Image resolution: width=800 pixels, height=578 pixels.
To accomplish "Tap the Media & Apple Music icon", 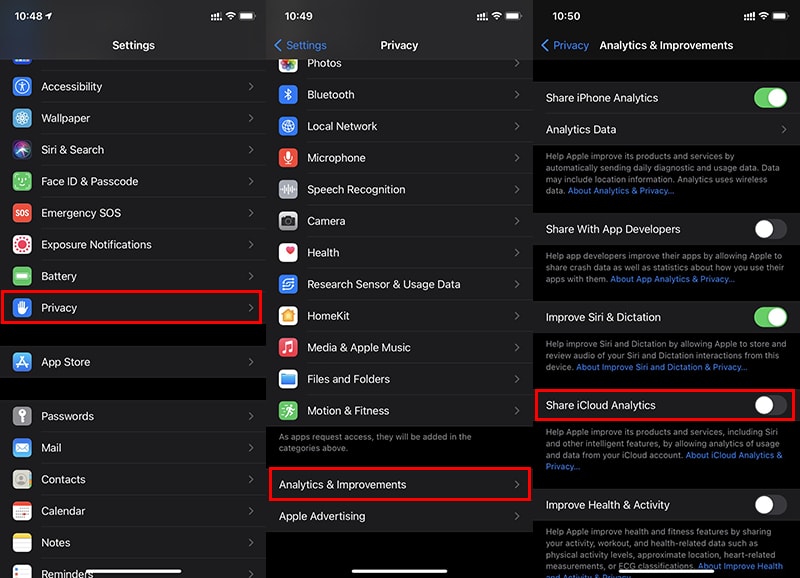I will pyautogui.click(x=288, y=348).
